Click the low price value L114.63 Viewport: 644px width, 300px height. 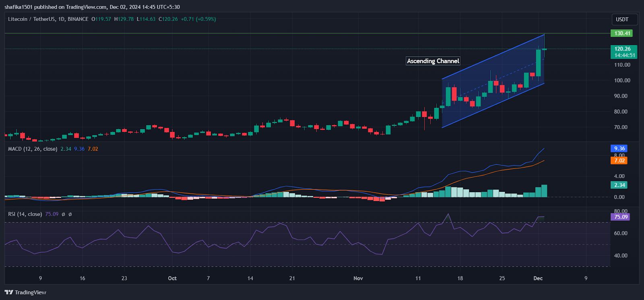(146, 19)
